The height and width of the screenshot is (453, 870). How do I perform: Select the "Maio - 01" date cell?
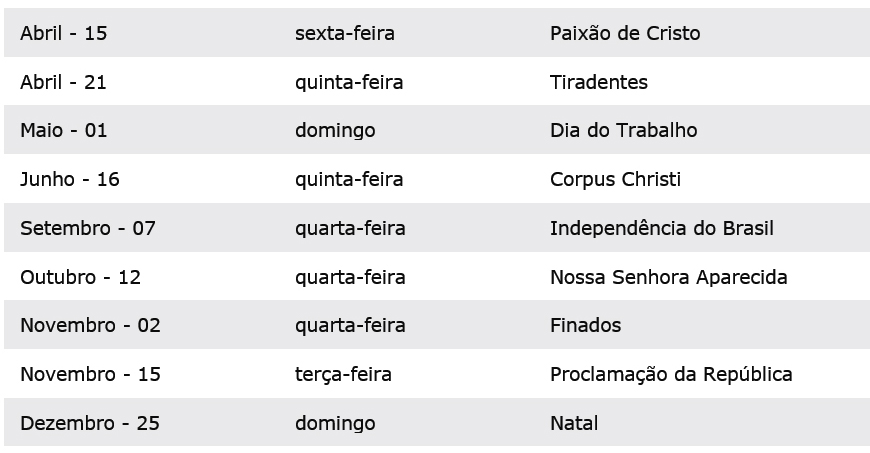point(64,131)
